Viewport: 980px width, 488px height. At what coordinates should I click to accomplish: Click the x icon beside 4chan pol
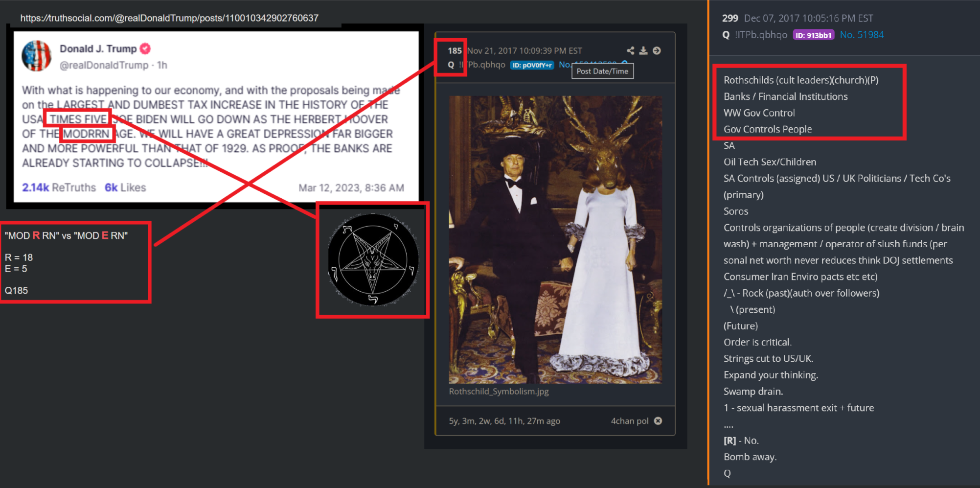tap(658, 421)
